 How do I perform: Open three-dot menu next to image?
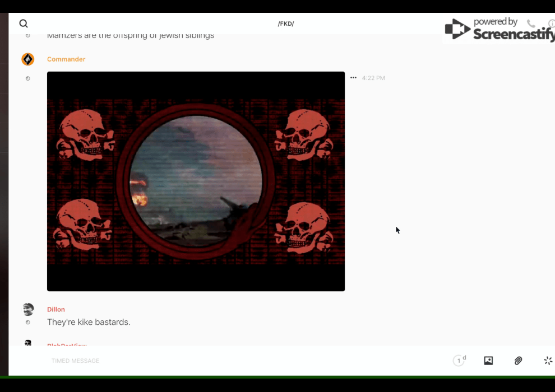click(x=353, y=78)
